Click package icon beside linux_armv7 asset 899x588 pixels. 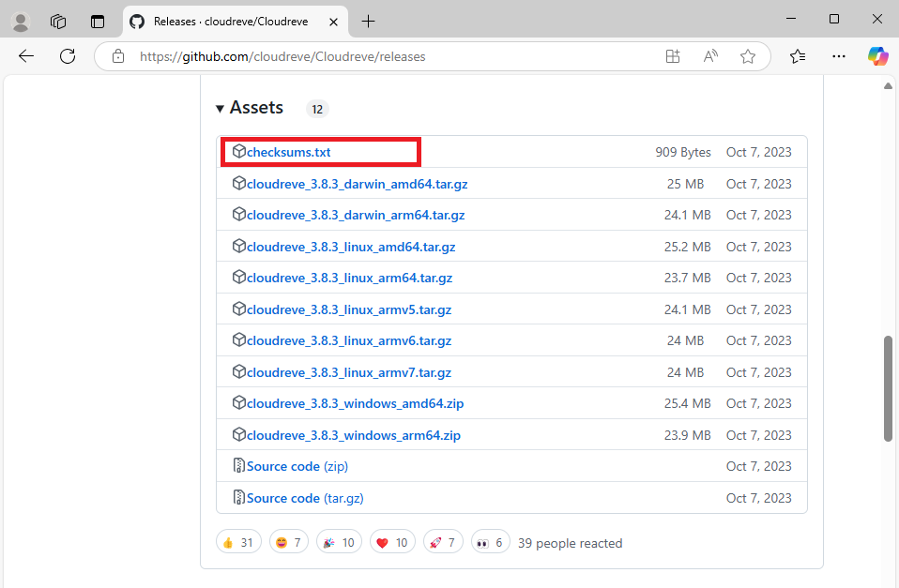click(x=239, y=372)
